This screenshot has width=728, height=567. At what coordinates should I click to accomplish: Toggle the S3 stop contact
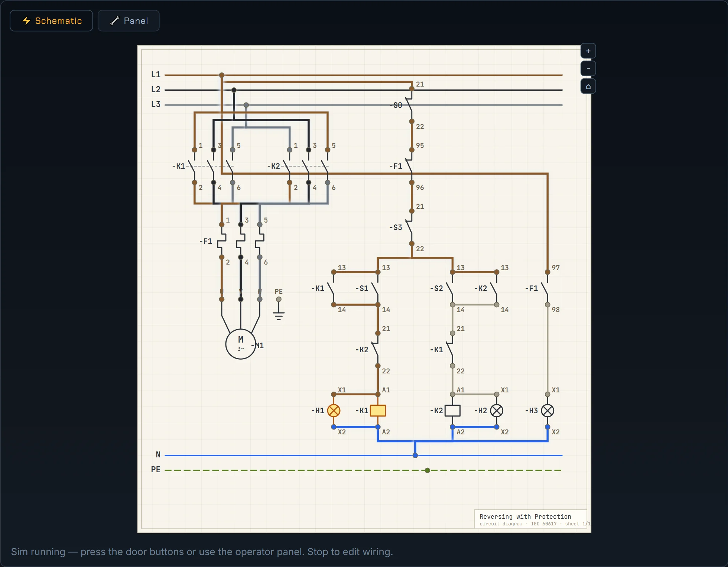coord(410,227)
